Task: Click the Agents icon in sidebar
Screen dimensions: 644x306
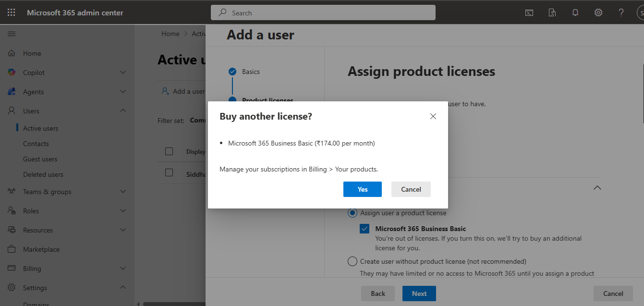Action: pyautogui.click(x=12, y=92)
